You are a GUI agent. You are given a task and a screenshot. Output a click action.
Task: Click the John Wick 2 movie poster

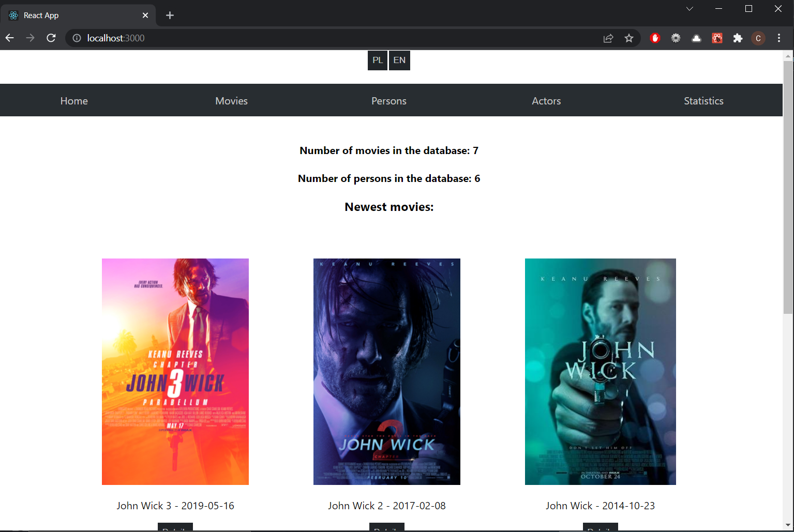pyautogui.click(x=386, y=371)
